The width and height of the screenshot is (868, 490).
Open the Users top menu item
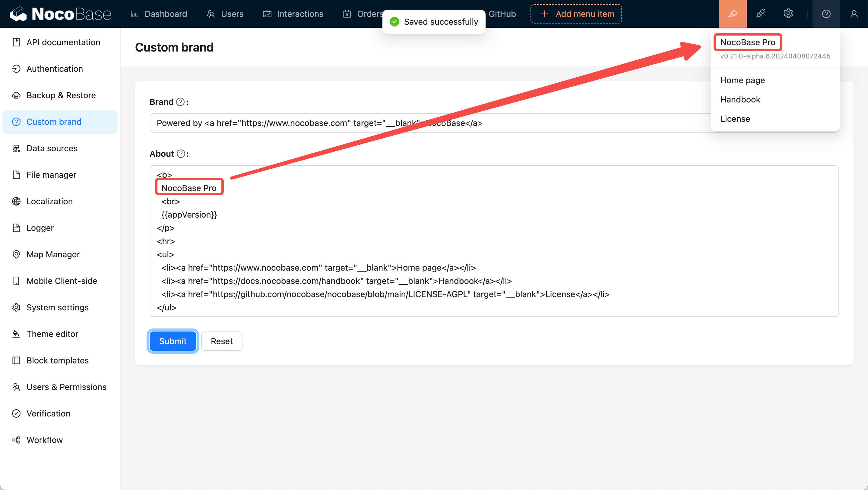click(x=225, y=14)
